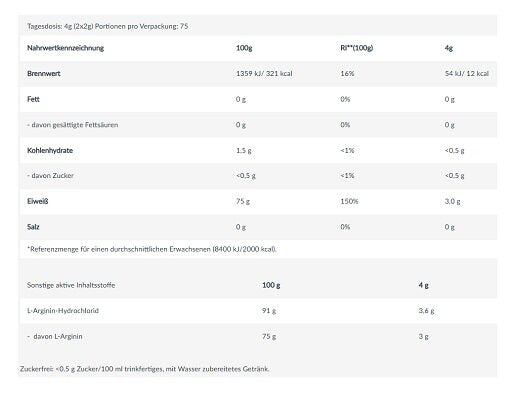Viewport: 512px width, 393px height.
Task: Click the Salz row label
Action: tap(33, 227)
